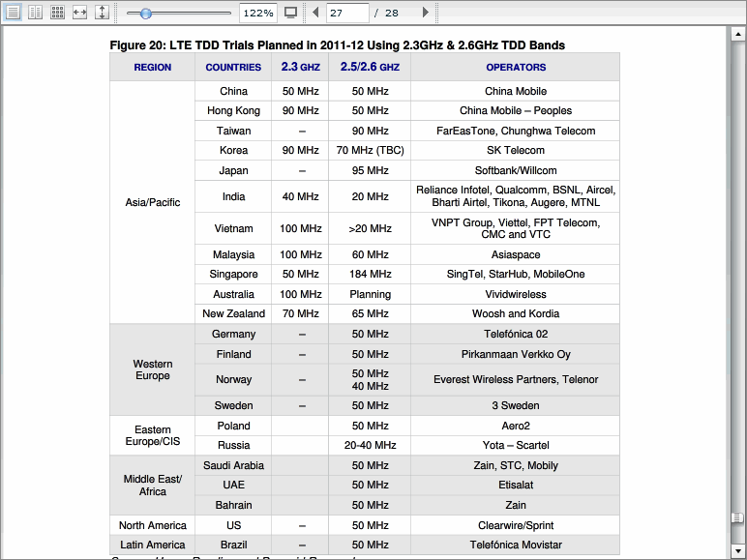Click the Malaysia country cell

[233, 254]
